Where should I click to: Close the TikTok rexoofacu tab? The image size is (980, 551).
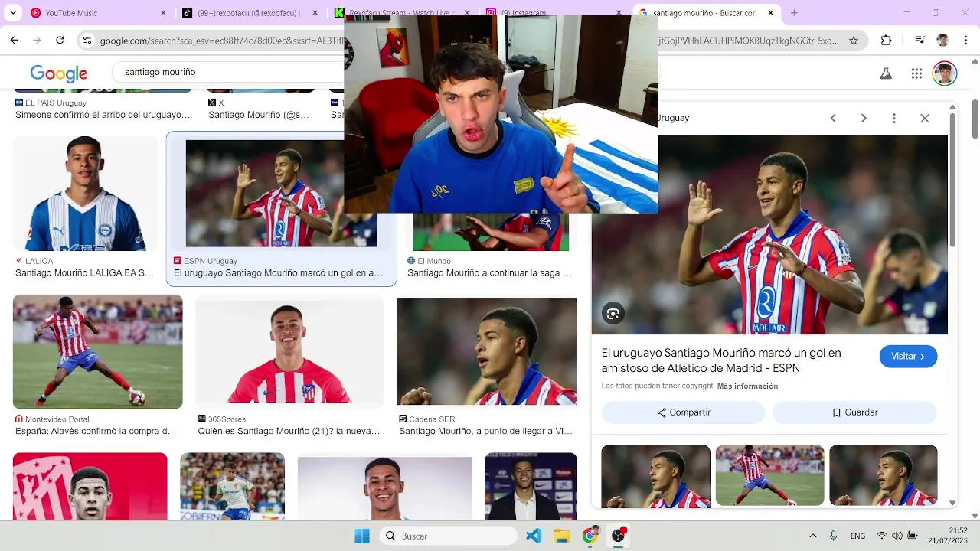coord(315,13)
